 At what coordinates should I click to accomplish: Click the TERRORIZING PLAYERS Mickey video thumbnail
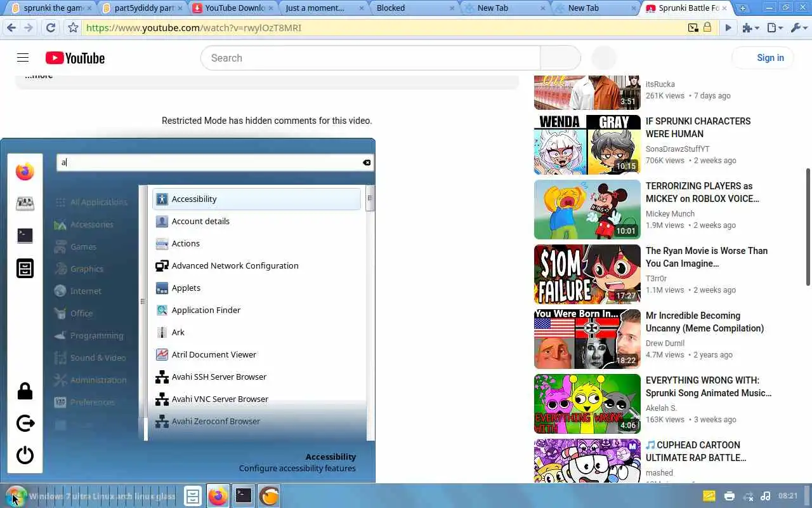point(587,210)
